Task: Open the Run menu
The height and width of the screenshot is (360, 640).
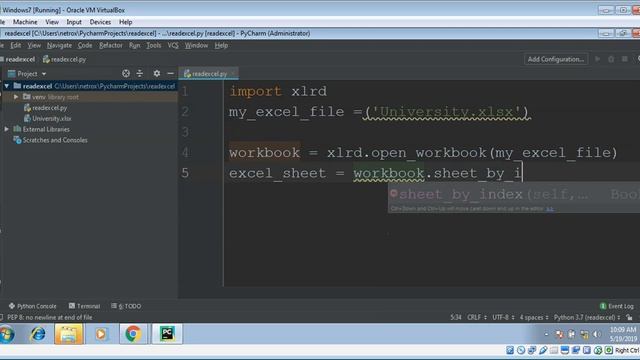Action: click(x=134, y=45)
